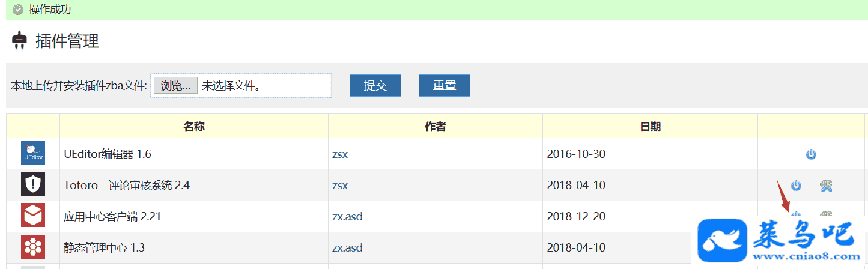Click the checkmark icon beside 操作成功
The height and width of the screenshot is (269, 868).
18,10
